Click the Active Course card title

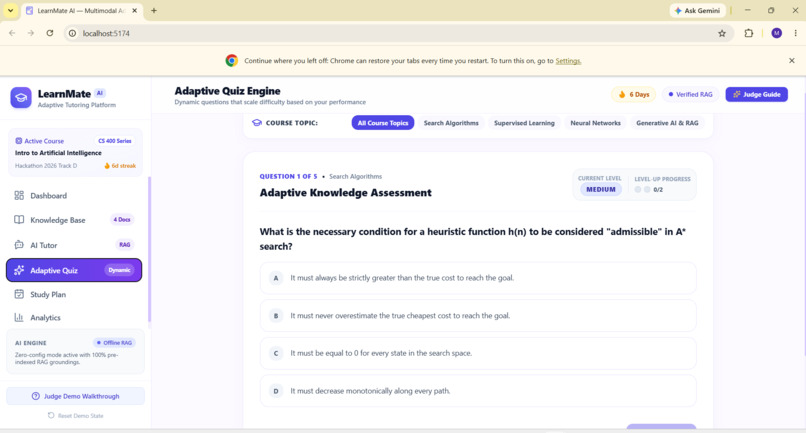[x=58, y=153]
